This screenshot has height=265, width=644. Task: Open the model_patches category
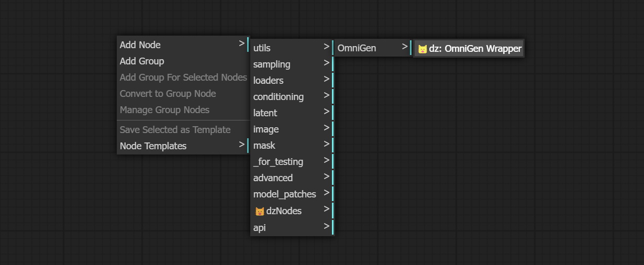click(x=292, y=194)
